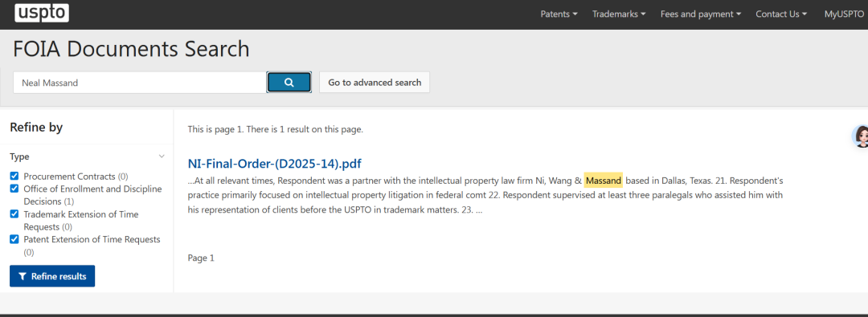Click the funnel icon on Refine results
868x317 pixels.
[23, 276]
